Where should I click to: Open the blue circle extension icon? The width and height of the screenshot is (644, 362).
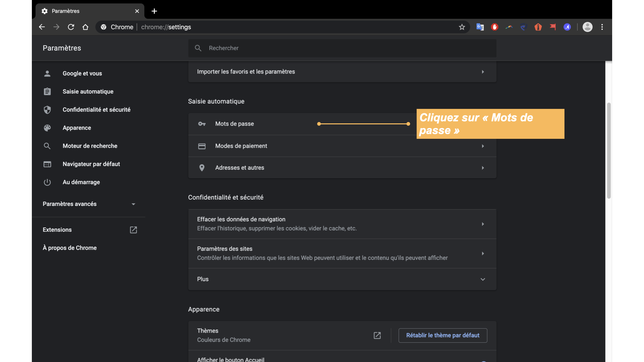point(567,27)
